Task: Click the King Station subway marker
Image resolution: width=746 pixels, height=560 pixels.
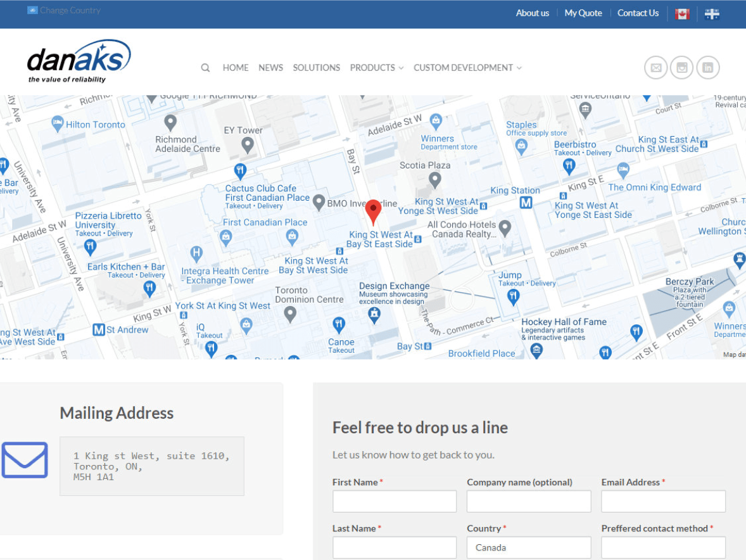Action: point(526,203)
